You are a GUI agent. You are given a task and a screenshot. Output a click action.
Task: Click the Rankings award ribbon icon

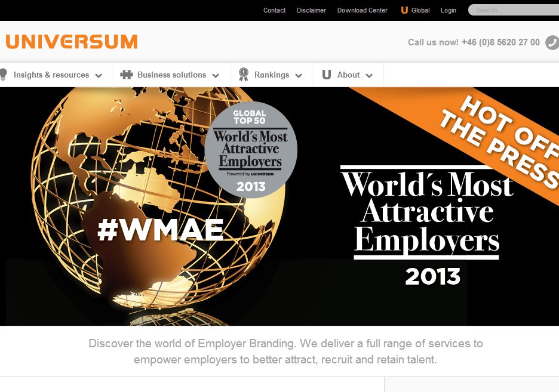pos(244,75)
